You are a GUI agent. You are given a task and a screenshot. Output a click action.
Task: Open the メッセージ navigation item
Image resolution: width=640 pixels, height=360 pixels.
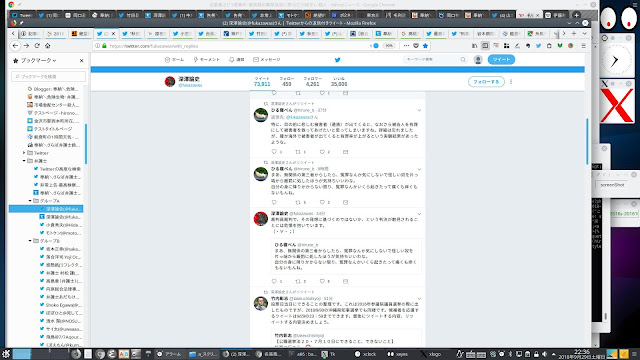[x=267, y=60]
